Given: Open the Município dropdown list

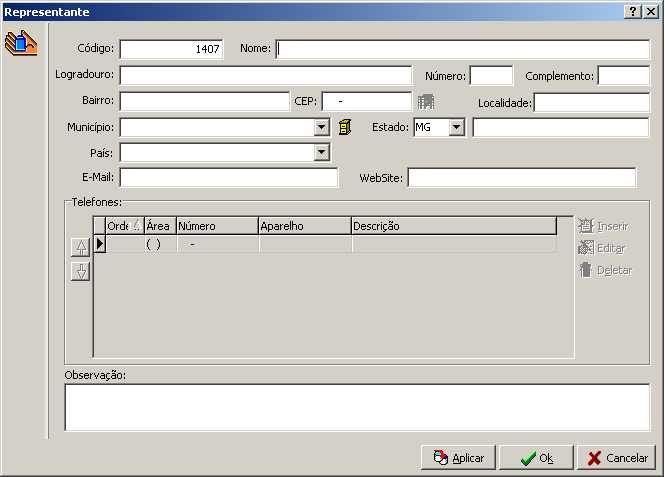Looking at the screenshot, I should coord(321,127).
